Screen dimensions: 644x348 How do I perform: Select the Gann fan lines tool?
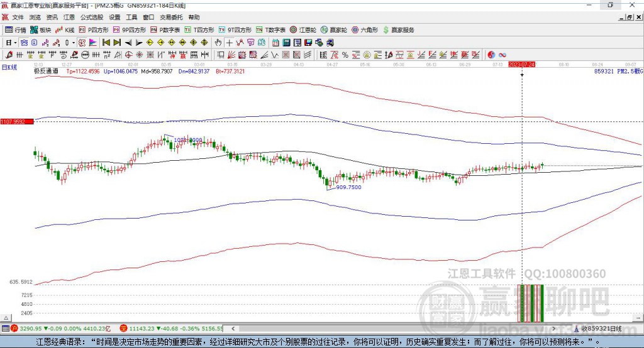(231, 55)
